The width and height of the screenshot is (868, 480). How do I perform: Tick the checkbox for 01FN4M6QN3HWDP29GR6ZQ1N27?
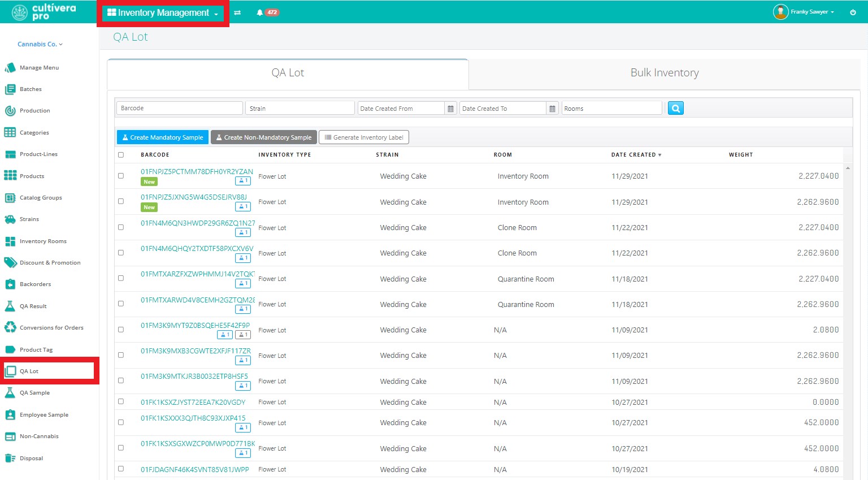pos(121,227)
